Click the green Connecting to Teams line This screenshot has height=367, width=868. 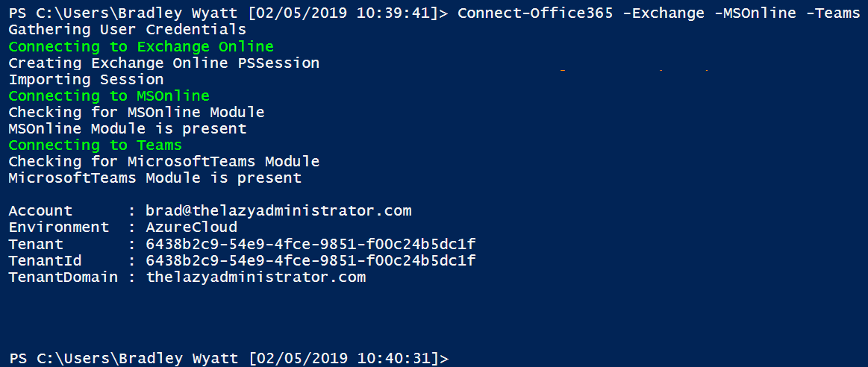pos(96,145)
